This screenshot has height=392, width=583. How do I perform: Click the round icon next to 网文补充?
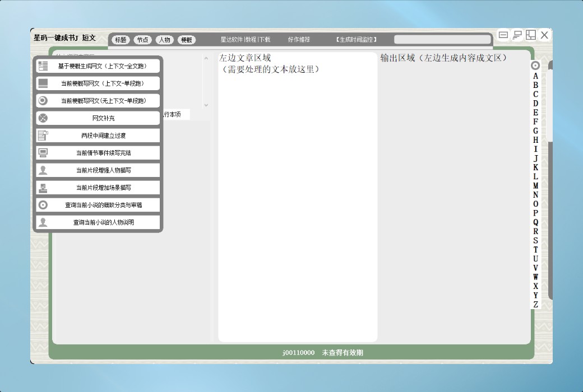(43, 118)
